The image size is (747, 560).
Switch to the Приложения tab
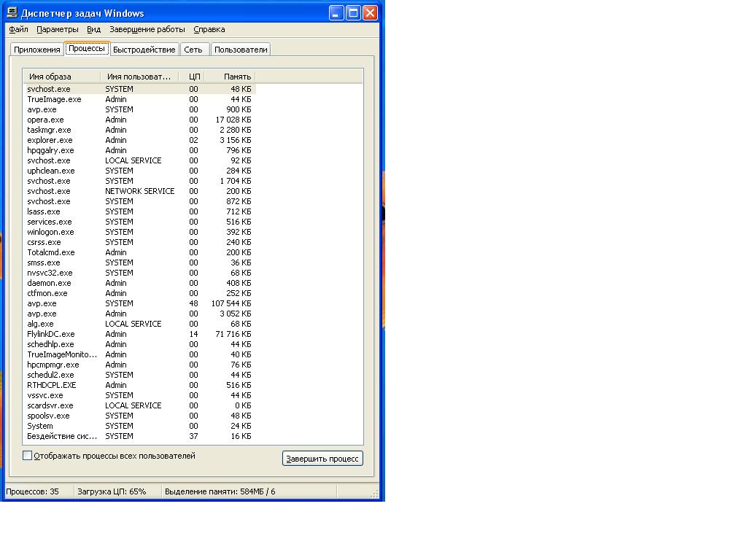coord(36,50)
